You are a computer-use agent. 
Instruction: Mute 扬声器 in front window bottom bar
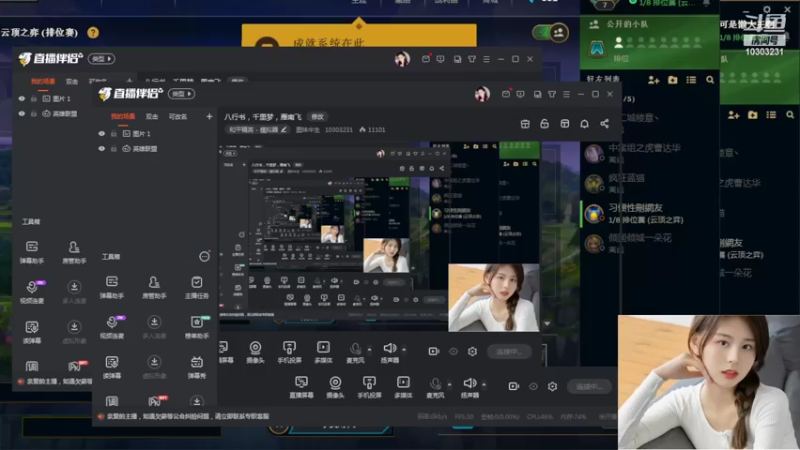[469, 387]
